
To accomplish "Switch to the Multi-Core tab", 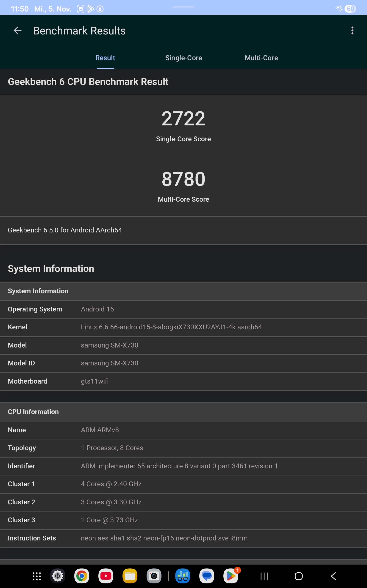I will click(261, 58).
